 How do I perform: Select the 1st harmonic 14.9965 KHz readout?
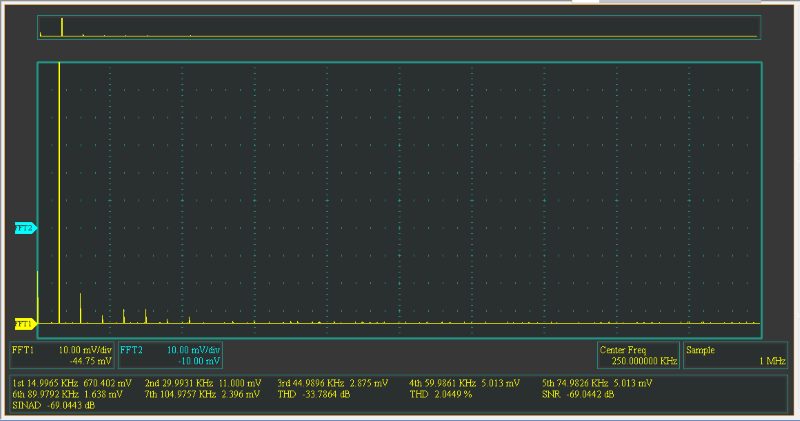[71, 383]
